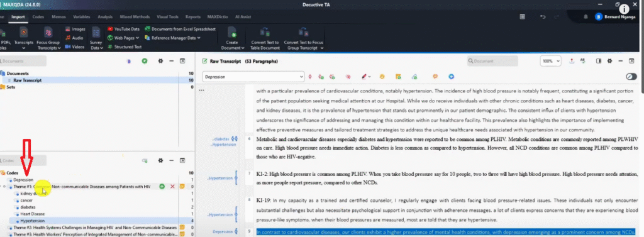Screen dimensions: 644x237
Task: Click new code icon in Codes panel header
Action: click(x=145, y=160)
